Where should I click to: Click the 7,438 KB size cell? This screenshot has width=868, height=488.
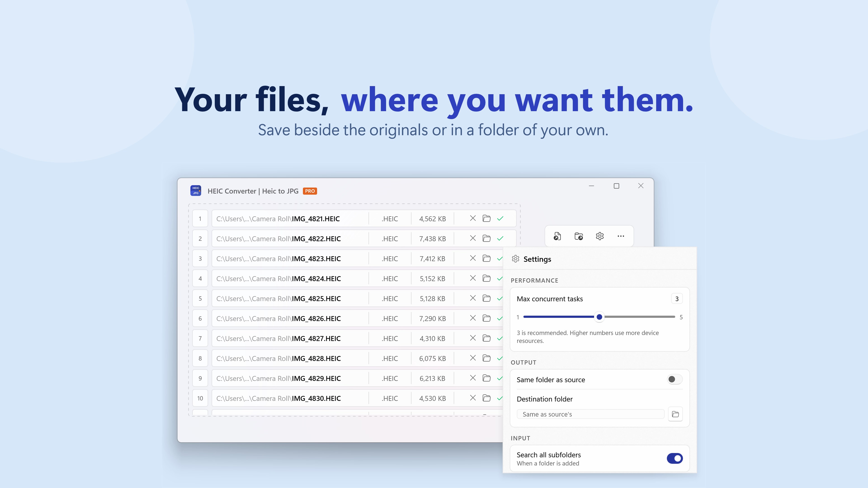[x=432, y=239]
